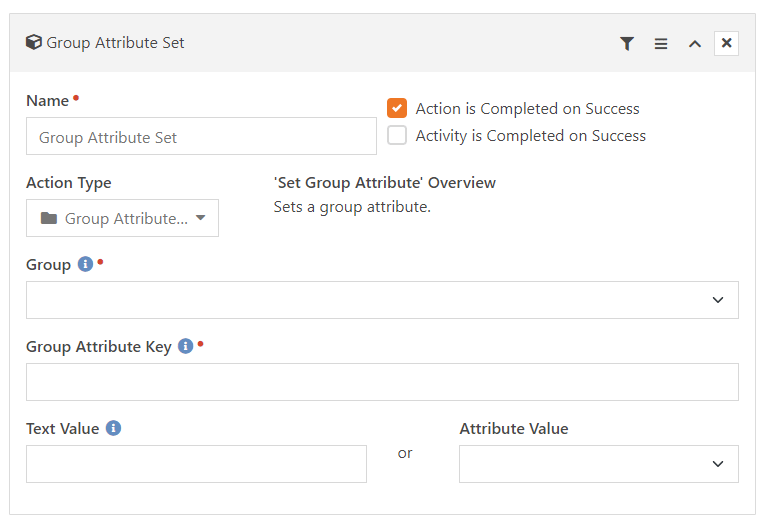Show info tooltip for Text Value
The width and height of the screenshot is (765, 528).
tap(113, 428)
